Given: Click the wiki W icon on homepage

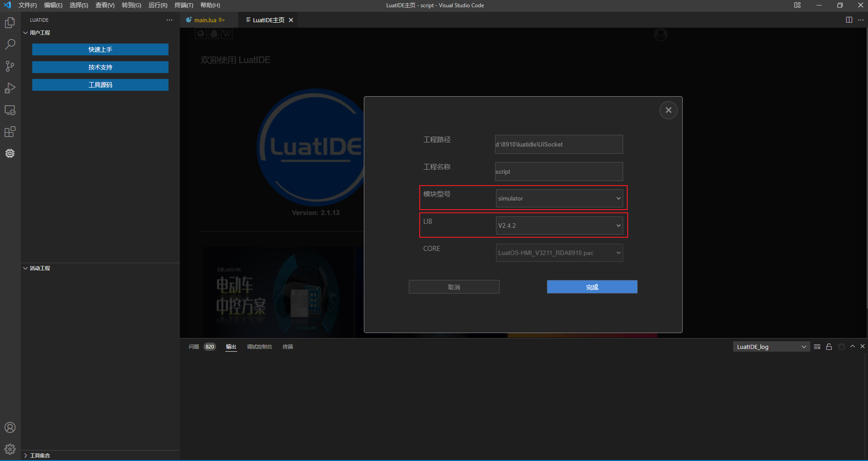Looking at the screenshot, I should pos(227,34).
